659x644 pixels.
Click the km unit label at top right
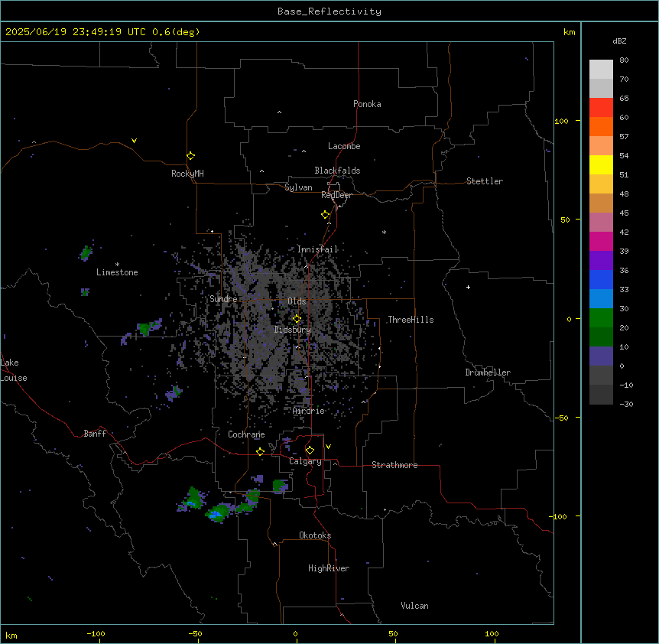(x=570, y=32)
